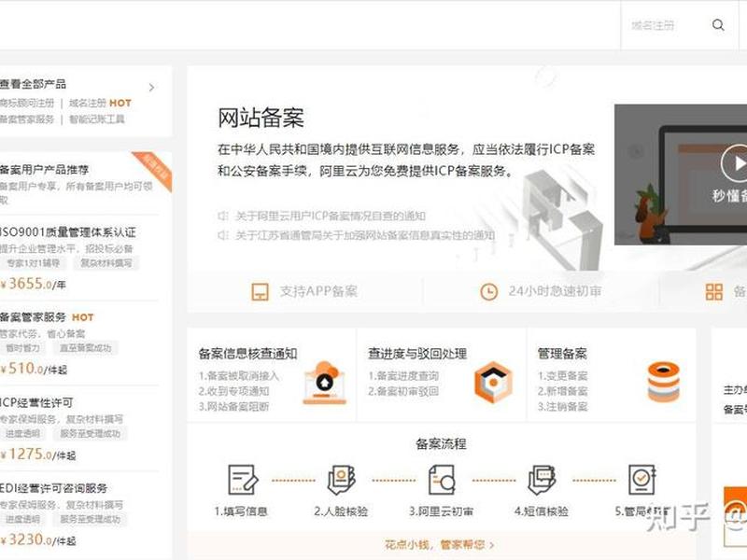Click the 24小时急速初审 clock icon

[x=488, y=291]
